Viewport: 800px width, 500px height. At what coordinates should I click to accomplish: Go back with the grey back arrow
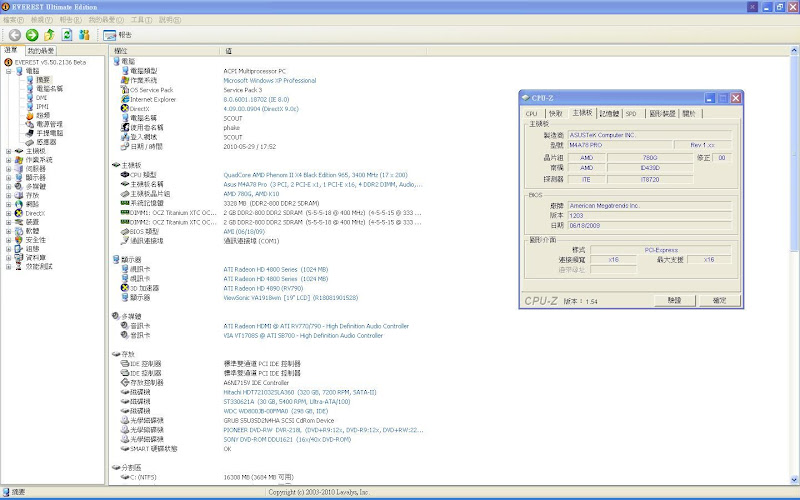[x=15, y=35]
